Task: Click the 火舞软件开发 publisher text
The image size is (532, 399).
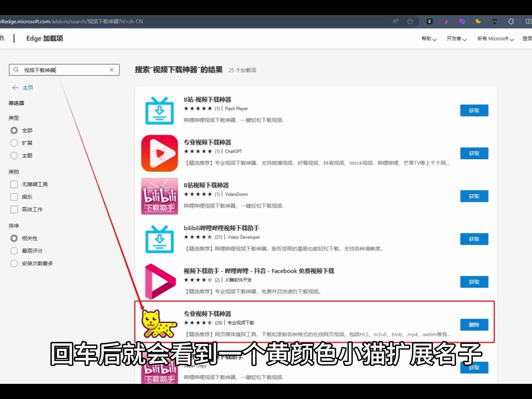Action: pos(238,280)
